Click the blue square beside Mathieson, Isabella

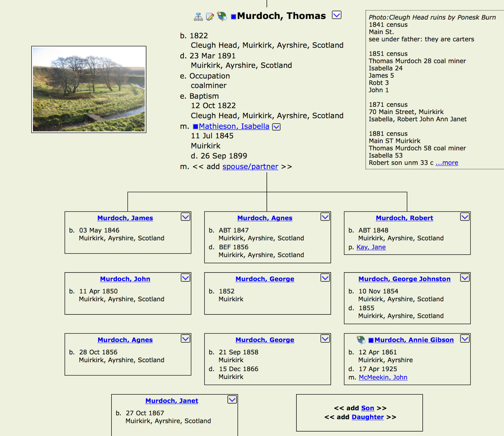pyautogui.click(x=196, y=126)
